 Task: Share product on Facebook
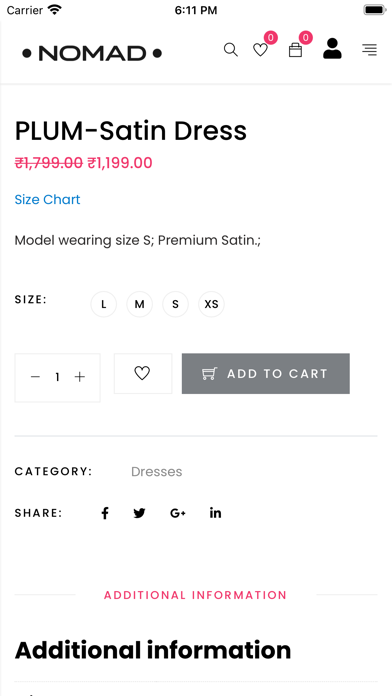105,513
